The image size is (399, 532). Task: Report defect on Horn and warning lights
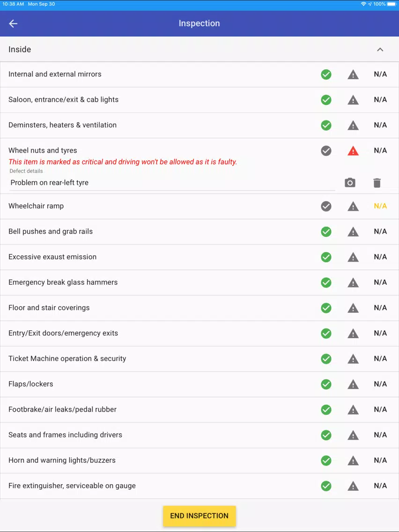click(x=353, y=460)
